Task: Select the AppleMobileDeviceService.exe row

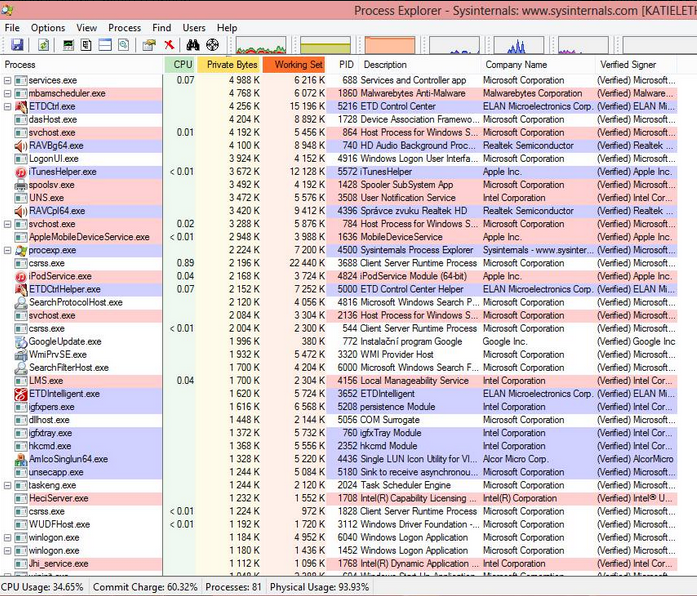Action: coord(339,237)
